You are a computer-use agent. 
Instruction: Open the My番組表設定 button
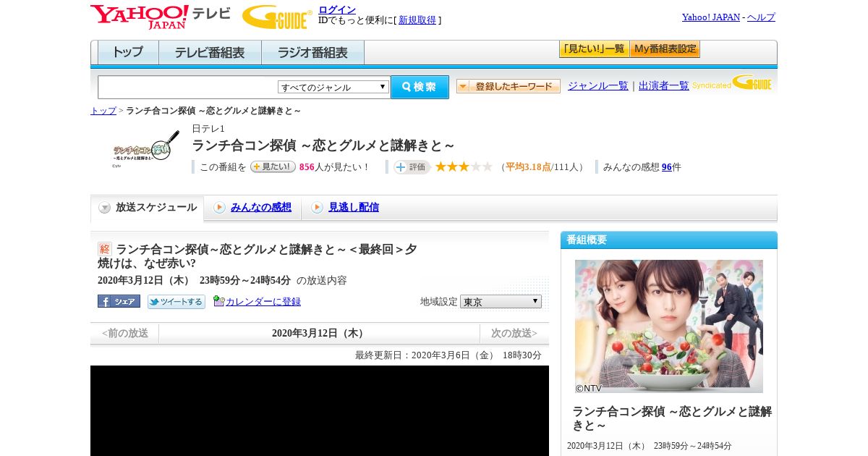[x=665, y=49]
